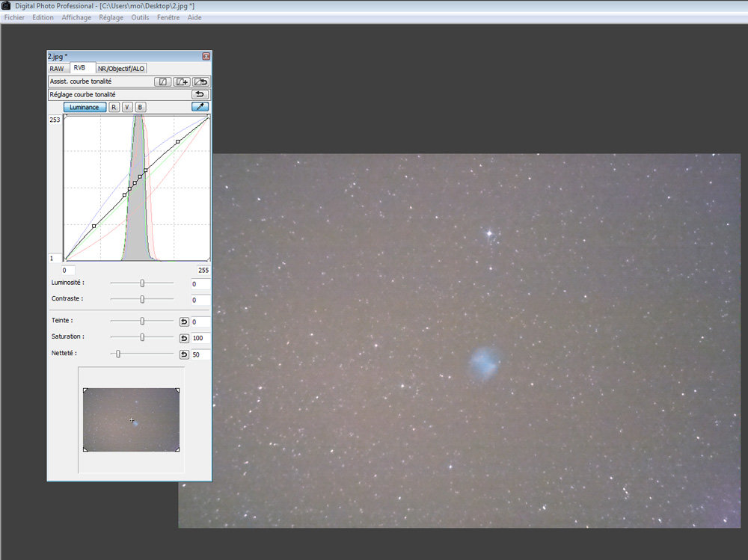
Task: Open the Affichage menu
Action: point(76,18)
